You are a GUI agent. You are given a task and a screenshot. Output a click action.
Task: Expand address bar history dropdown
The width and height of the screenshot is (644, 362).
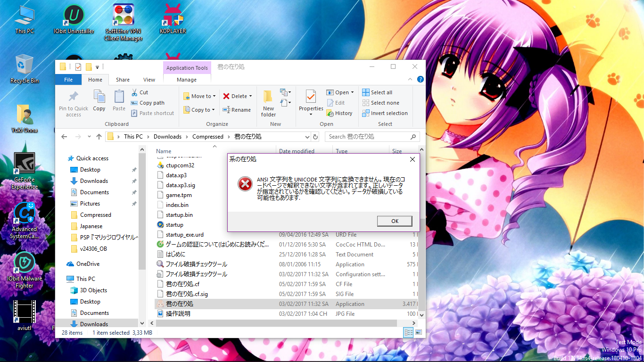pyautogui.click(x=306, y=137)
